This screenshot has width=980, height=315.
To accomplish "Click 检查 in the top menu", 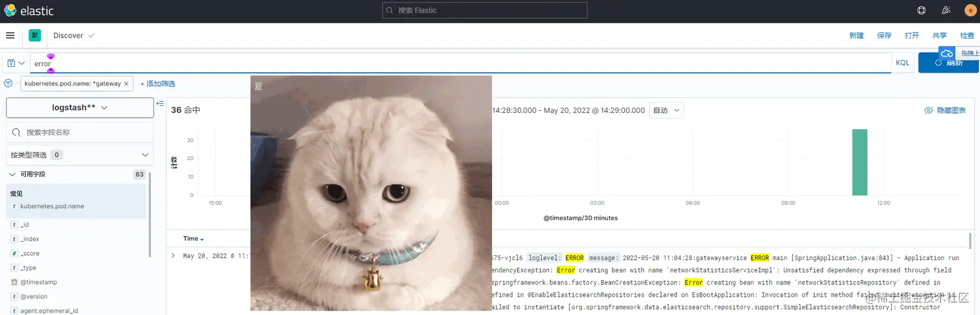I will point(967,36).
